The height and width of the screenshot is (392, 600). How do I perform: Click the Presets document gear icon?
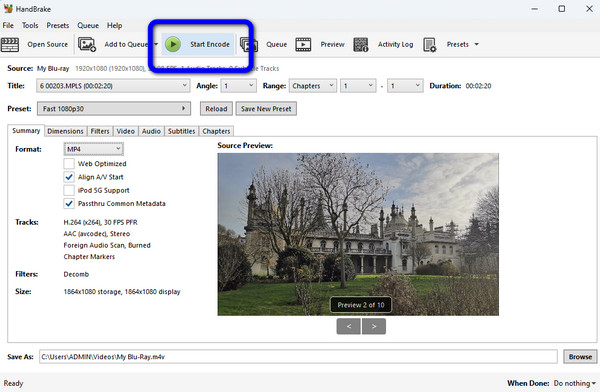point(430,44)
